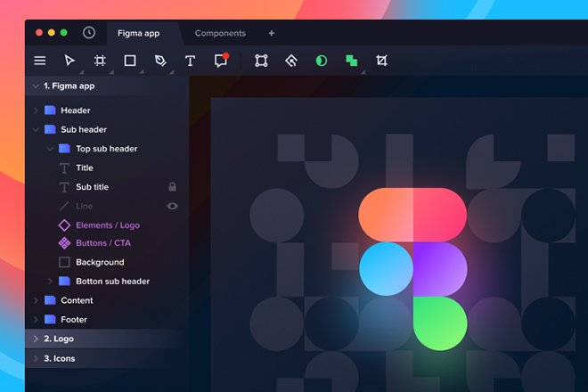Image resolution: width=588 pixels, height=392 pixels.
Task: Expand the Header folder
Action: tap(37, 110)
